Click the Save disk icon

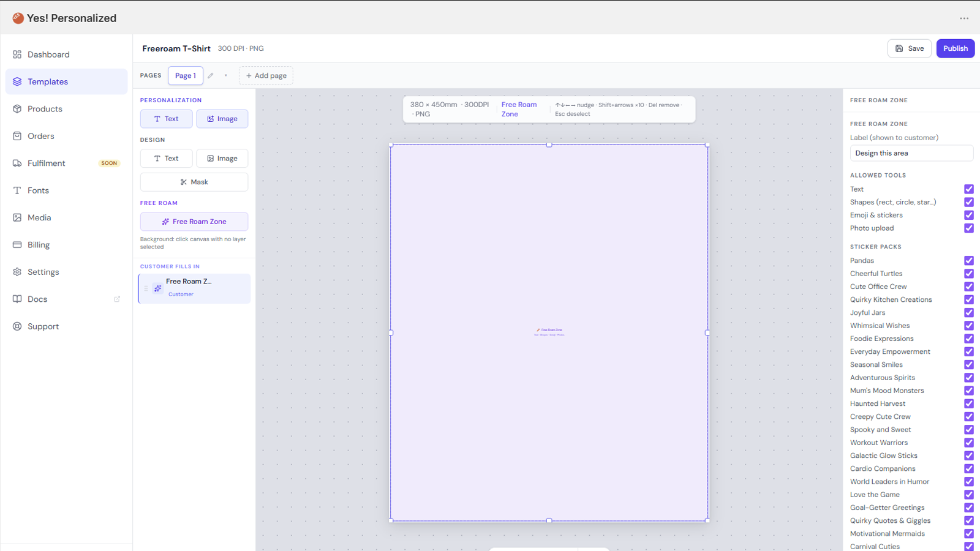coord(899,48)
